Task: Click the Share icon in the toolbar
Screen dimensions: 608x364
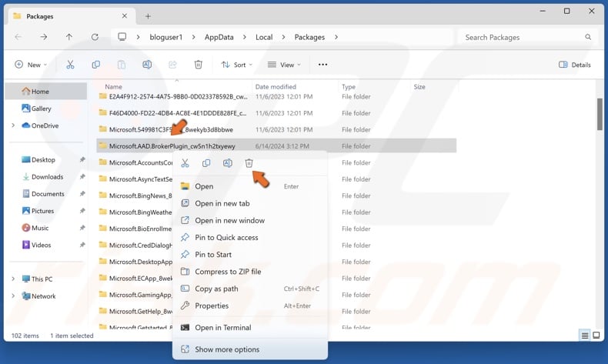Action: coord(172,65)
